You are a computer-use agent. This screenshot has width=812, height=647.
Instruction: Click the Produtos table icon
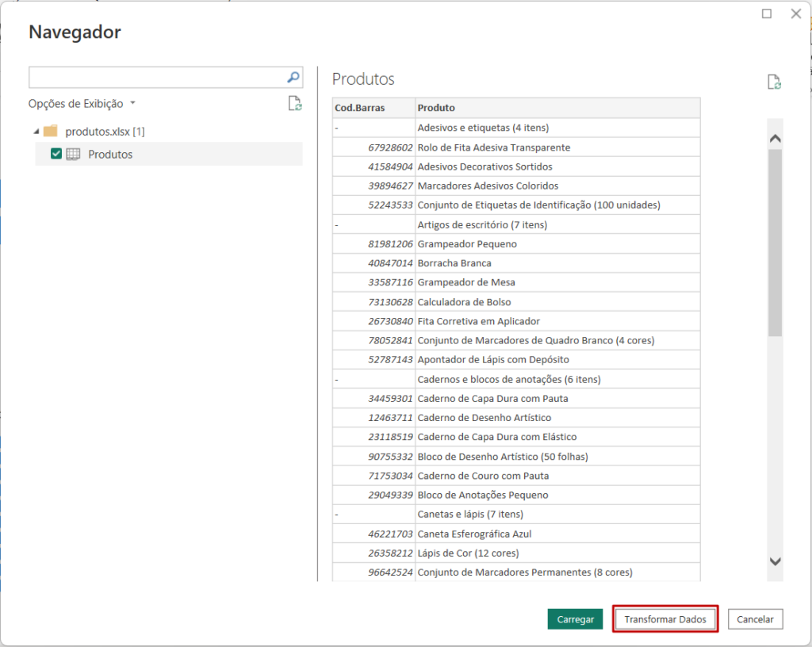[73, 155]
